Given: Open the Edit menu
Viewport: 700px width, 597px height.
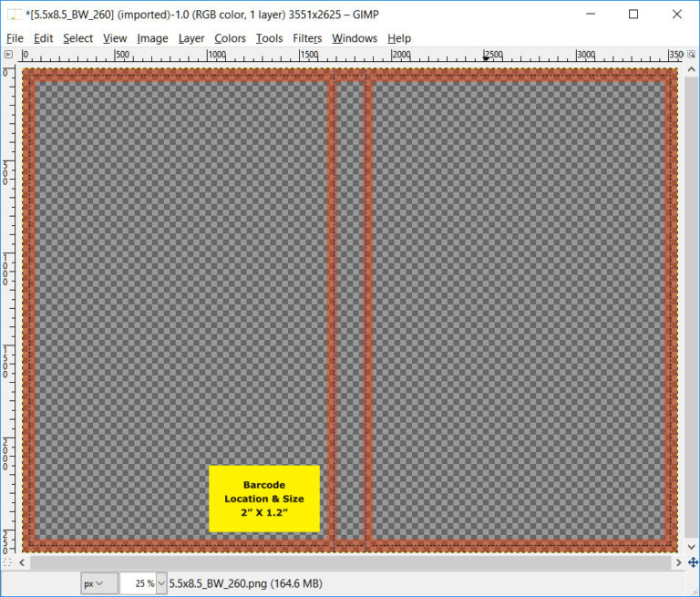Looking at the screenshot, I should point(44,38).
